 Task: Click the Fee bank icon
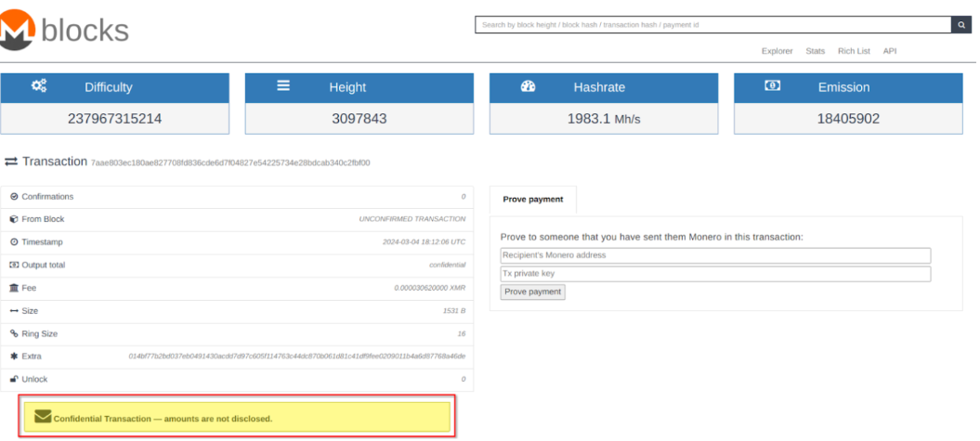pyautogui.click(x=14, y=288)
